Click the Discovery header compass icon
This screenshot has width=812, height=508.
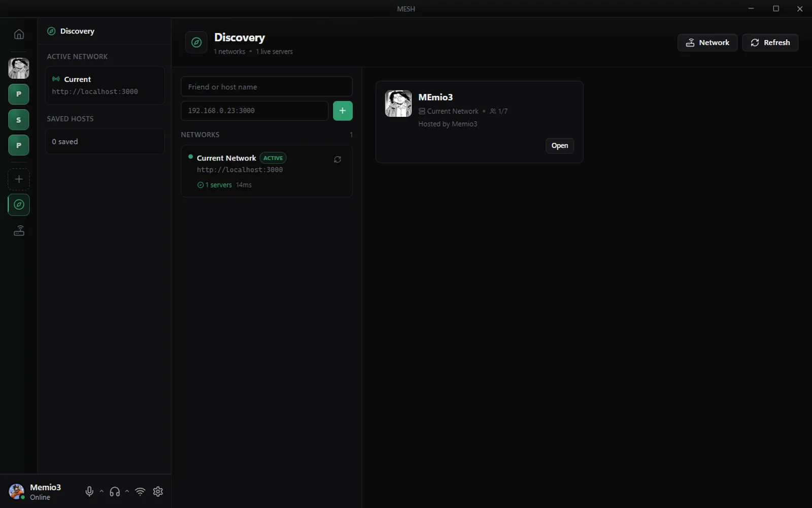tap(196, 43)
